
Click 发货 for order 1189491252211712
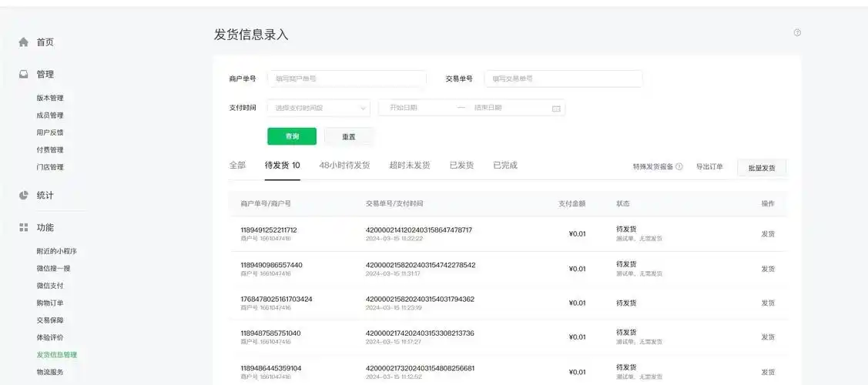click(767, 234)
